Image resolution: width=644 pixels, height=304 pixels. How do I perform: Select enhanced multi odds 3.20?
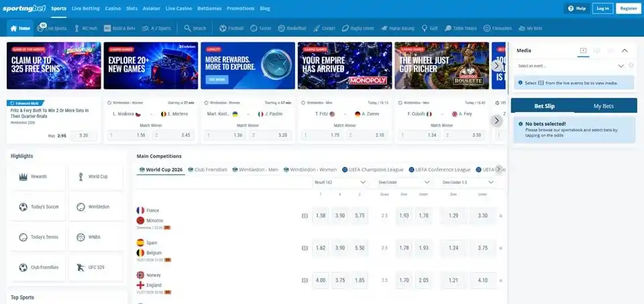tap(83, 135)
